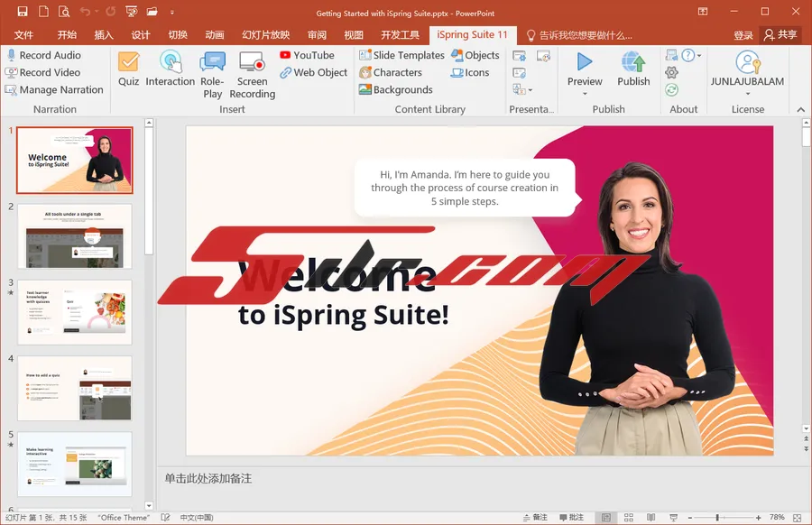
Task: Browse Backgrounds in Content Library
Action: pyautogui.click(x=396, y=89)
